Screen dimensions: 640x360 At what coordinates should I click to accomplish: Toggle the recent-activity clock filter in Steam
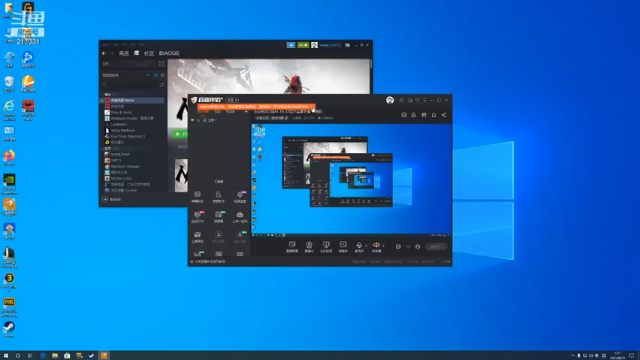tap(156, 76)
